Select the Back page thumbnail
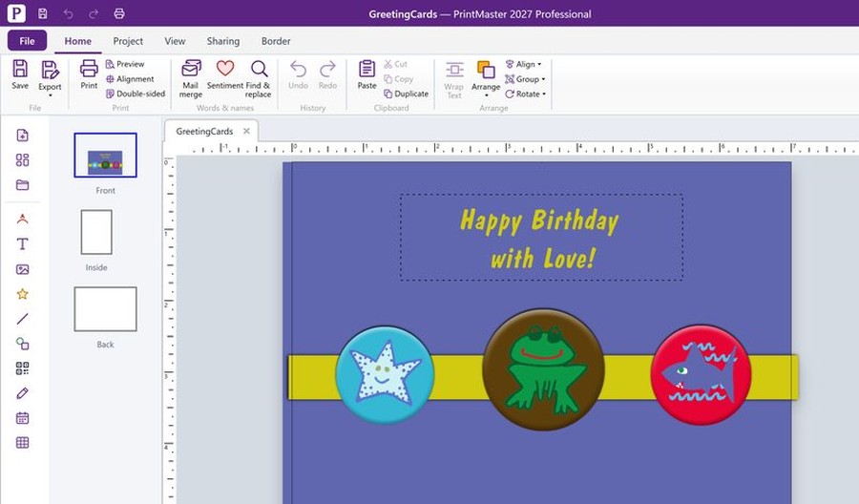 coord(105,309)
